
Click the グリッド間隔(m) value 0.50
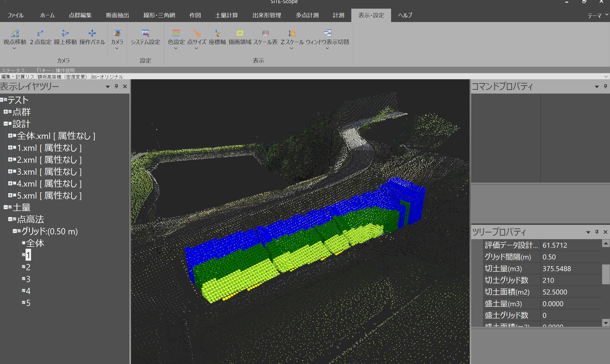pyautogui.click(x=549, y=257)
